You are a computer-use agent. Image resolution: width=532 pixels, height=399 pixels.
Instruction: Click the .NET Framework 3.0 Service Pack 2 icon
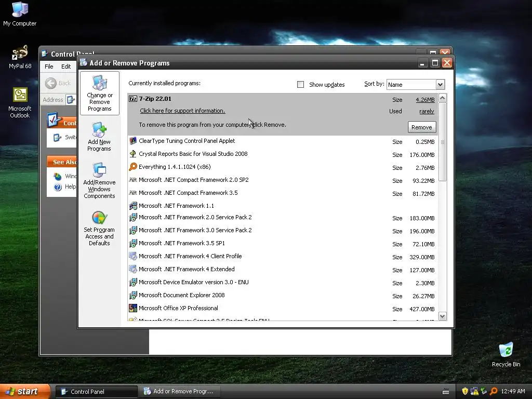click(x=133, y=230)
